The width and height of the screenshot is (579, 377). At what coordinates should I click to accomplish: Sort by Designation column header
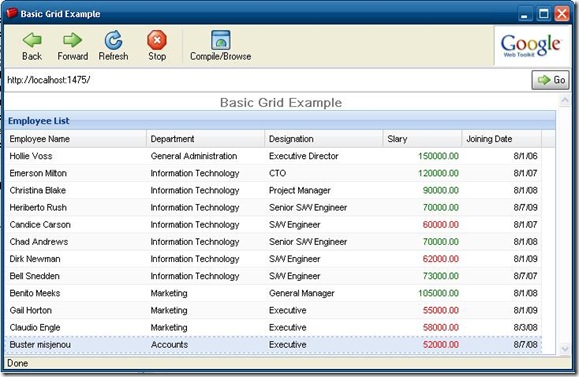(x=324, y=139)
